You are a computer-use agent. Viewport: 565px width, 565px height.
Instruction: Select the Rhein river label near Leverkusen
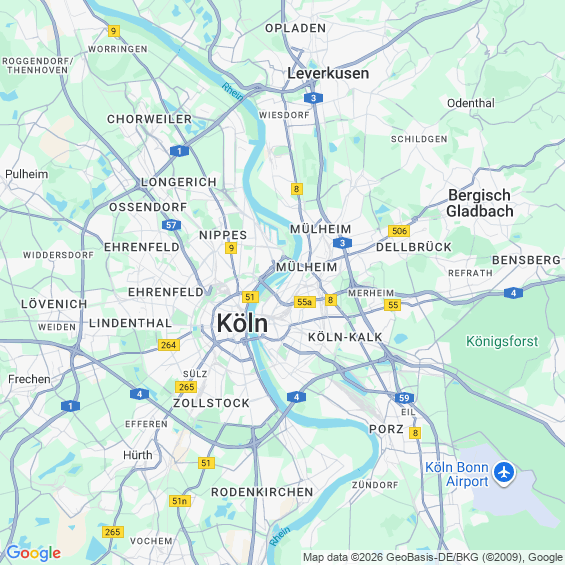point(232,91)
